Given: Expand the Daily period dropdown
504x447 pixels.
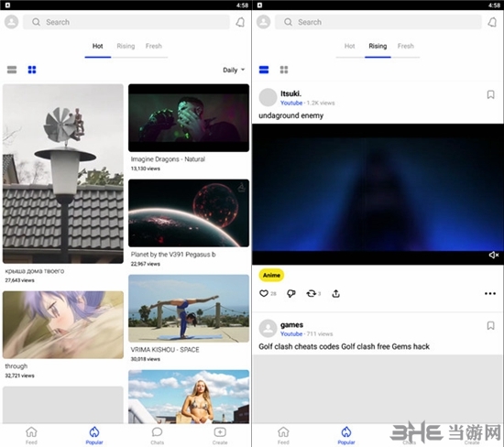Looking at the screenshot, I should (x=234, y=70).
